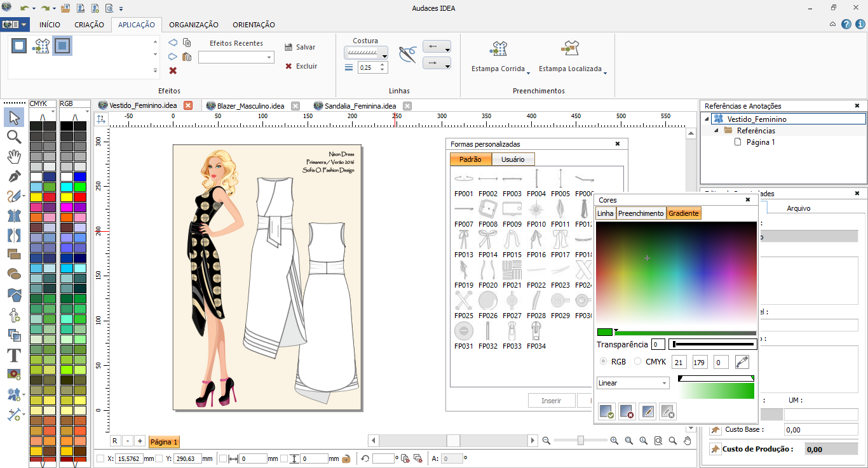The height and width of the screenshot is (468, 868).
Task: Select the RGB radio button
Action: [x=603, y=362]
